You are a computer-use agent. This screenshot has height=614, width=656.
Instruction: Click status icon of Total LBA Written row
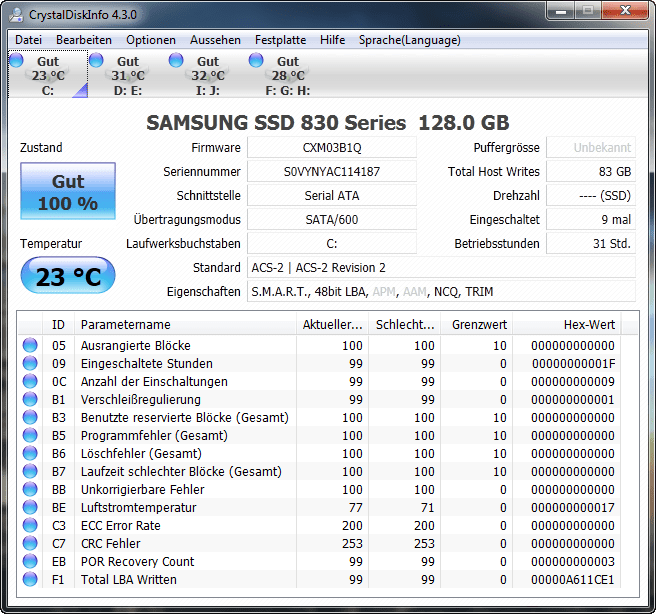coord(30,579)
